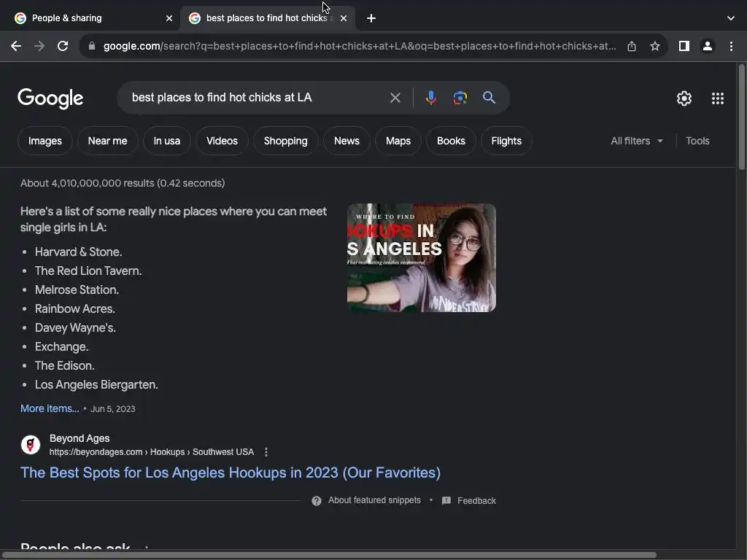Clear the Google search box

click(395, 98)
